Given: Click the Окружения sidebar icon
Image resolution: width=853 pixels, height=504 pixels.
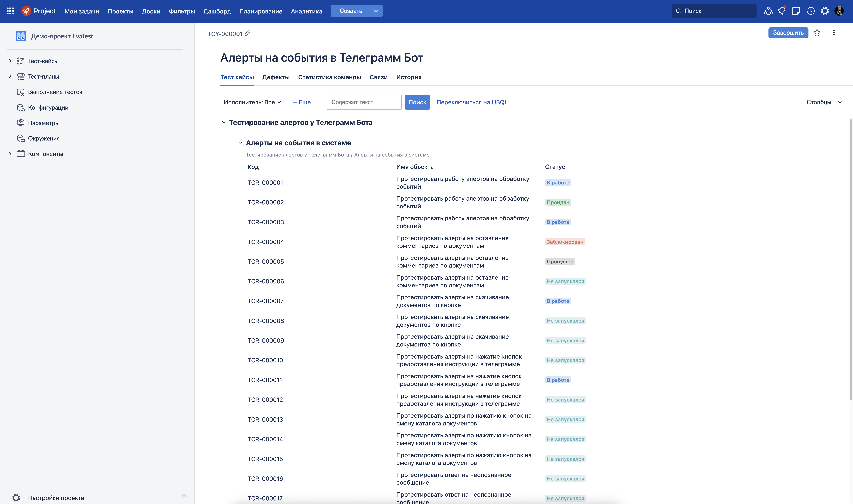Looking at the screenshot, I should coord(21,138).
